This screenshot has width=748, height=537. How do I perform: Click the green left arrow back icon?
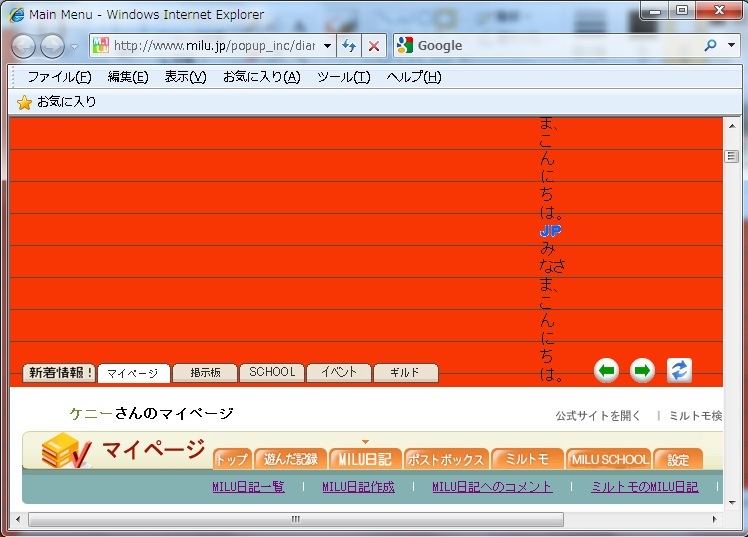coord(606,371)
